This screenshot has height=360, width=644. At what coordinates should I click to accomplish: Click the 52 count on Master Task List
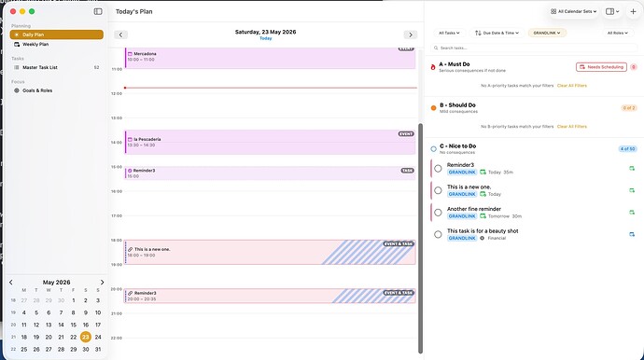pyautogui.click(x=96, y=67)
